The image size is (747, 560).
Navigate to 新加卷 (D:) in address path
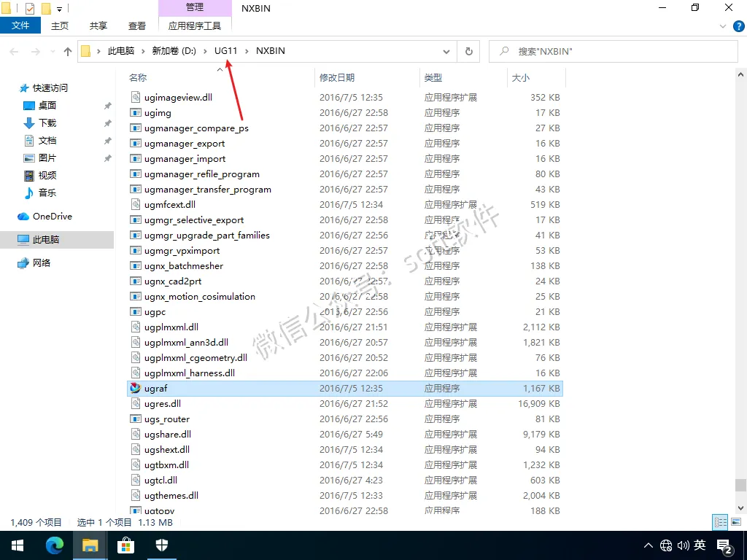(x=174, y=51)
